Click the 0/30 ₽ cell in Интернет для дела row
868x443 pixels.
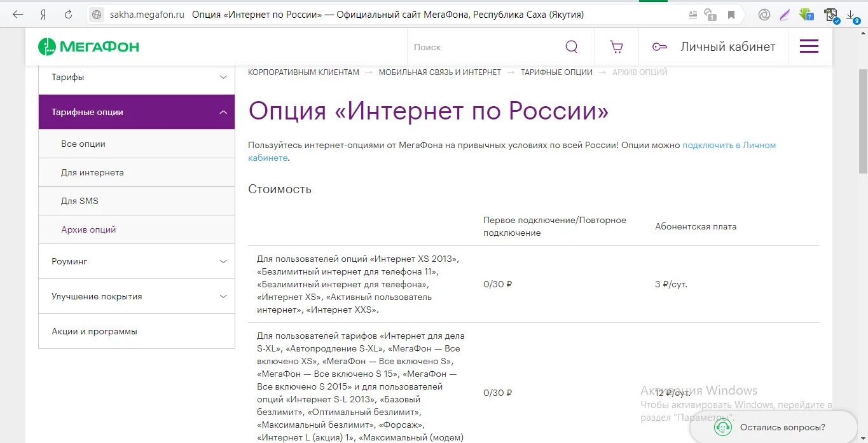point(497,393)
